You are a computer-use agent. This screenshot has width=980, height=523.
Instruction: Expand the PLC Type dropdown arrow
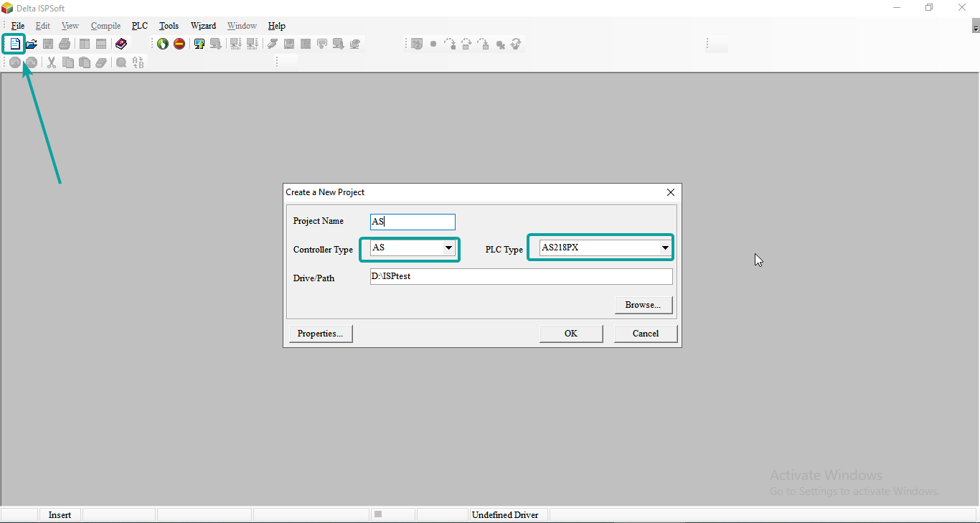[665, 248]
